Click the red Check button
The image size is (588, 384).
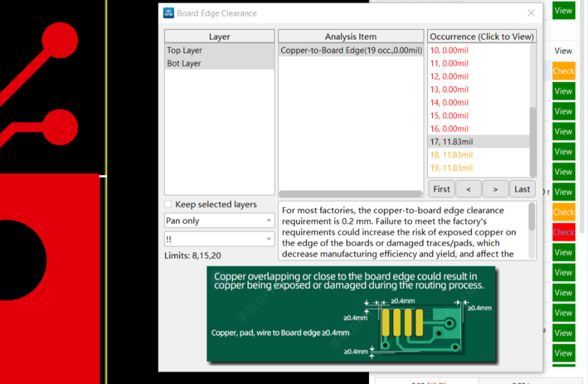click(x=563, y=232)
